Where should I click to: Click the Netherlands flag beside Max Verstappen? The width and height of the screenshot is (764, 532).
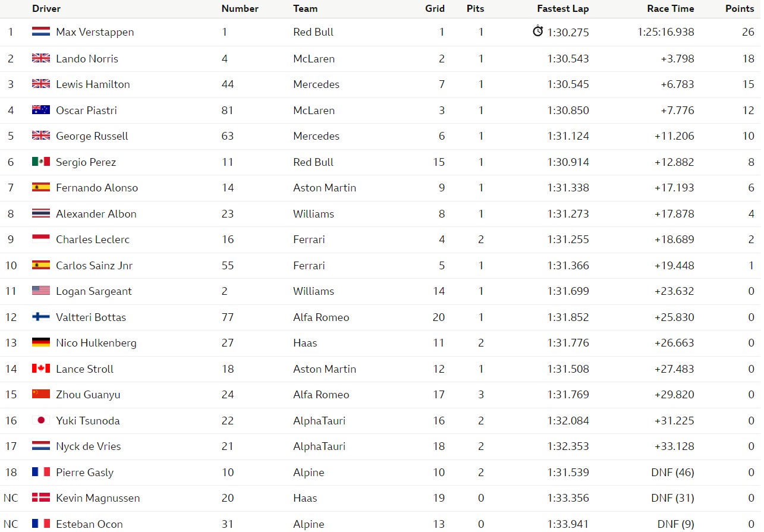pos(41,32)
